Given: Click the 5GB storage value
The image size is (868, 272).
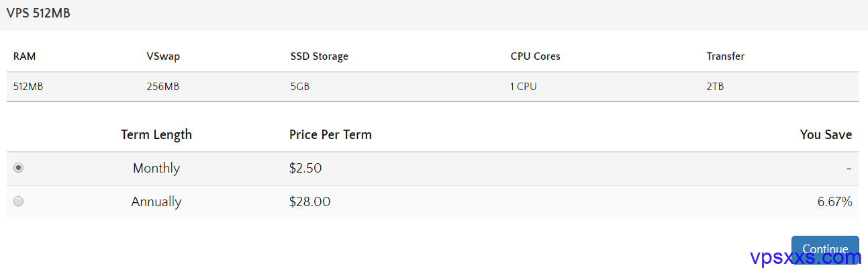Looking at the screenshot, I should click(299, 87).
